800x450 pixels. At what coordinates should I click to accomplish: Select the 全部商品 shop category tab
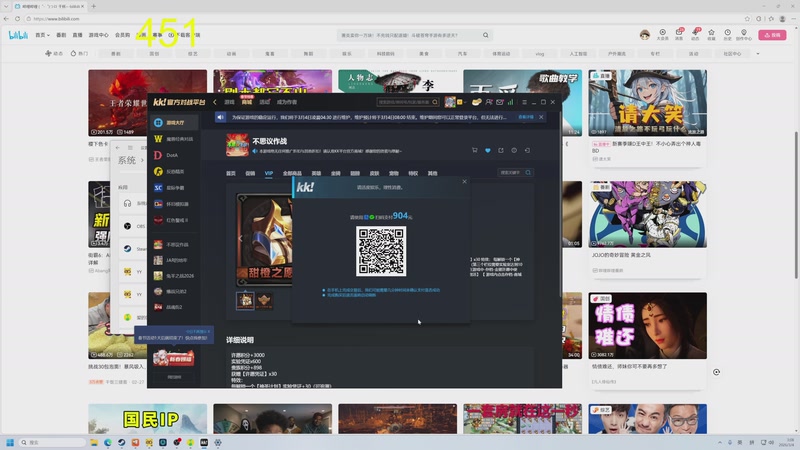[292, 173]
